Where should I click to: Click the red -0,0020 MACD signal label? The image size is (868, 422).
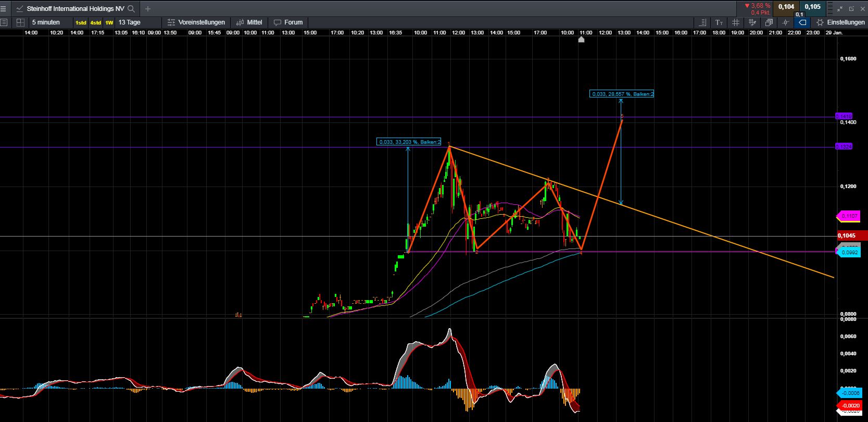click(849, 405)
